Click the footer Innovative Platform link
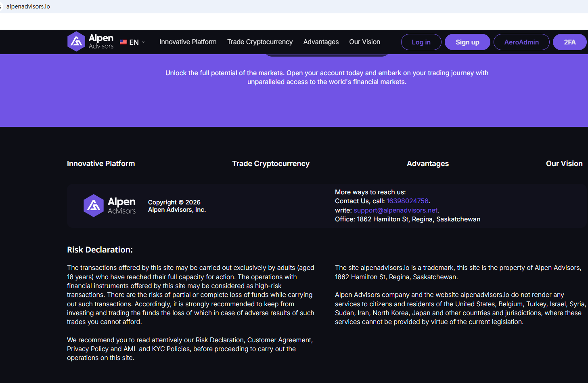Viewport: 588px width, 383px height. (x=101, y=164)
